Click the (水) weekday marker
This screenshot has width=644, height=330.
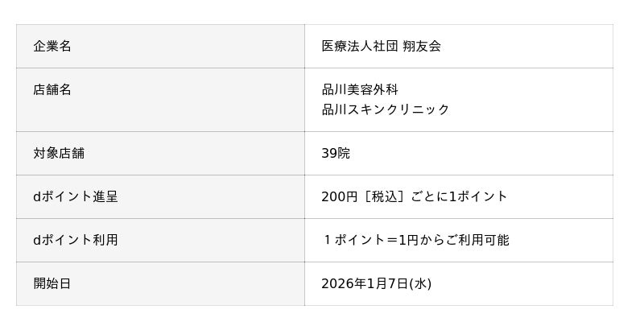(421, 283)
